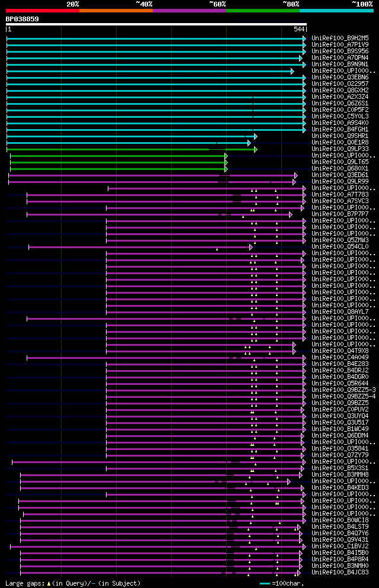Open the last hit UniRef100_B4JC83
The height and width of the screenshot is (588, 379).
(x=340, y=572)
